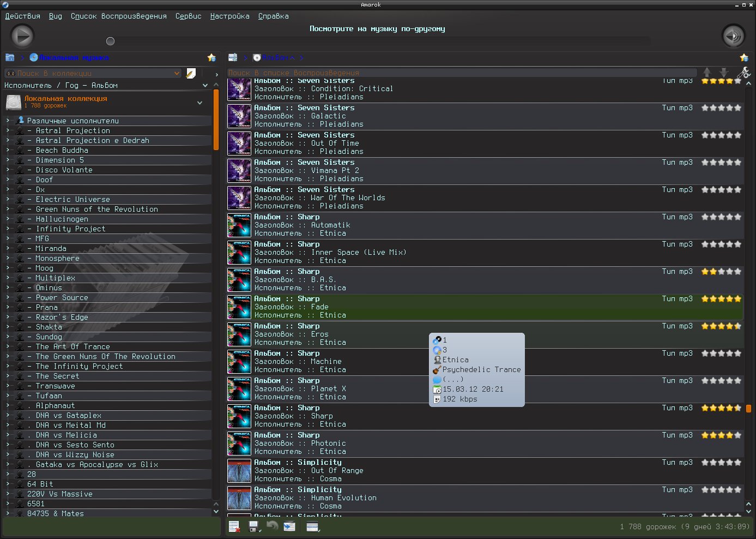Open playlist bookmarks star icon
This screenshot has height=539, width=756.
(x=744, y=57)
